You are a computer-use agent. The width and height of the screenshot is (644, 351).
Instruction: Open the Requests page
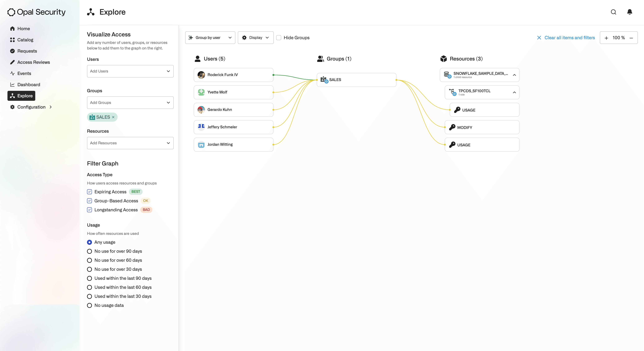23,51
